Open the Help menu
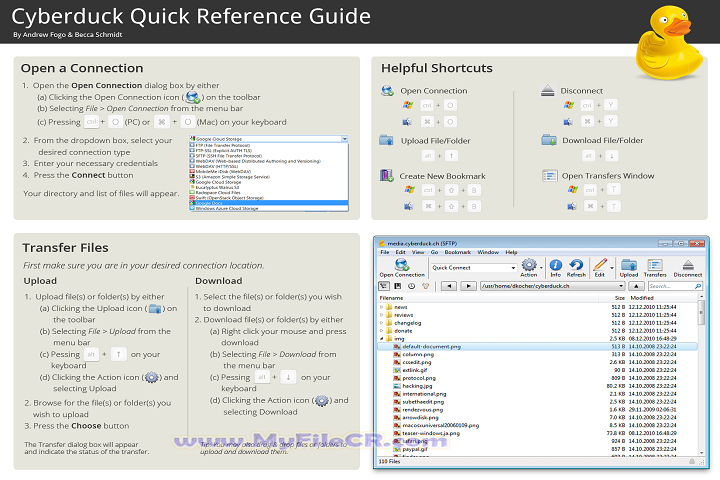 pyautogui.click(x=511, y=252)
